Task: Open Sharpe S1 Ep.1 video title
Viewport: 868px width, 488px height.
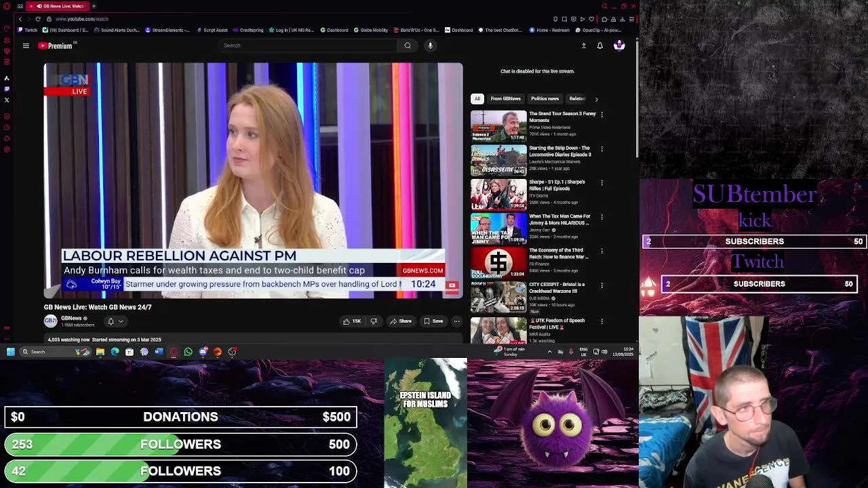Action: [557, 185]
